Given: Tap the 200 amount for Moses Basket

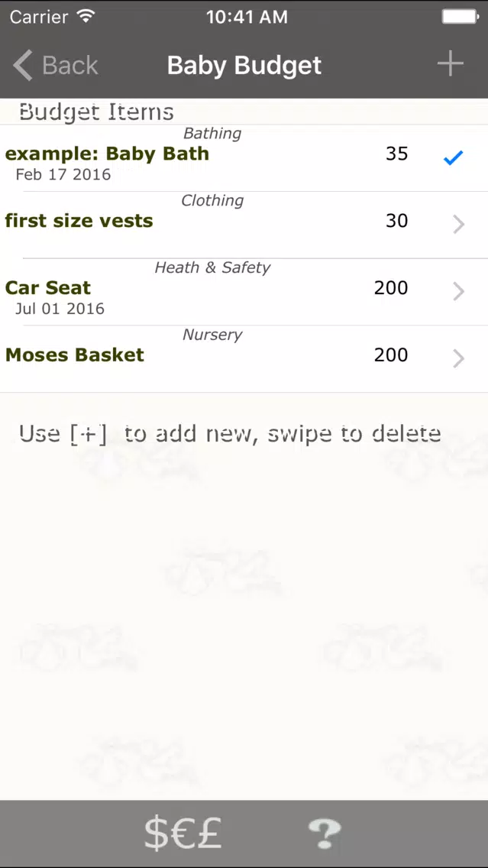Looking at the screenshot, I should [390, 355].
